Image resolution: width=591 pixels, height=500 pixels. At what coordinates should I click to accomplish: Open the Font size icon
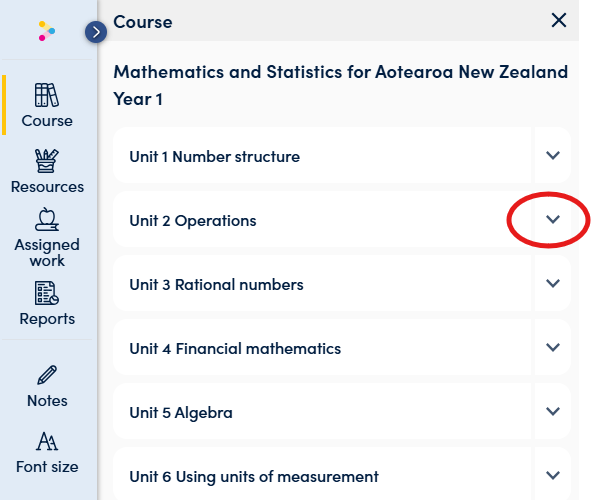(x=47, y=441)
